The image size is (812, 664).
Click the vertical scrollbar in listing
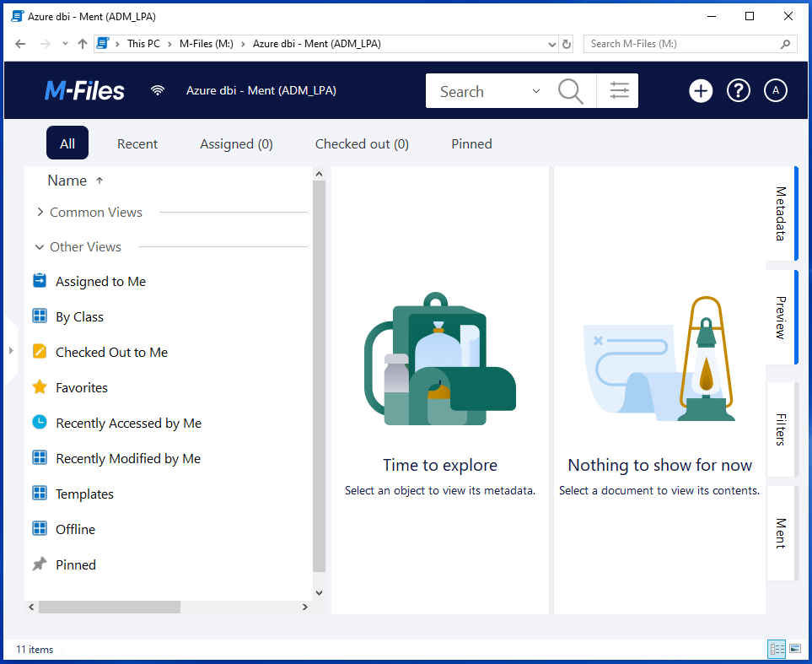point(319,375)
